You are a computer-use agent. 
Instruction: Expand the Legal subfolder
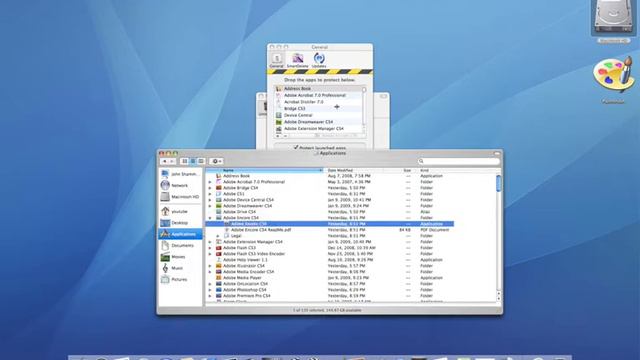click(x=218, y=236)
